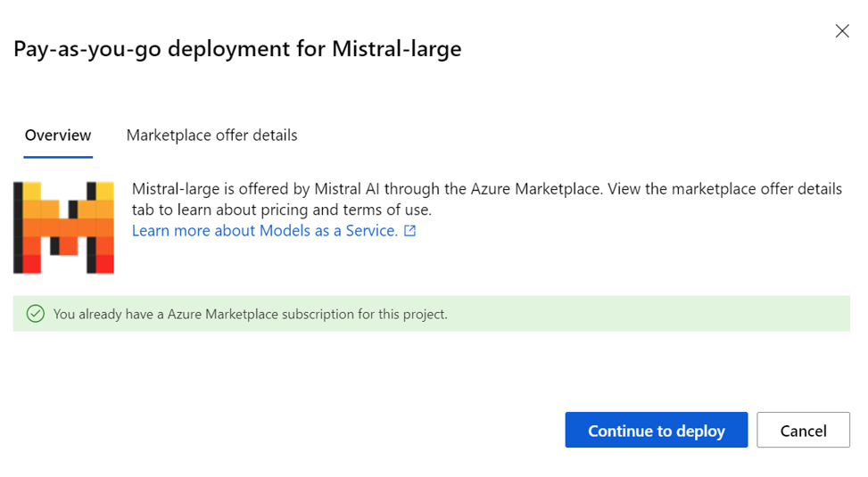Switch to the Overview tab
The width and height of the screenshot is (868, 477).
pyautogui.click(x=58, y=136)
